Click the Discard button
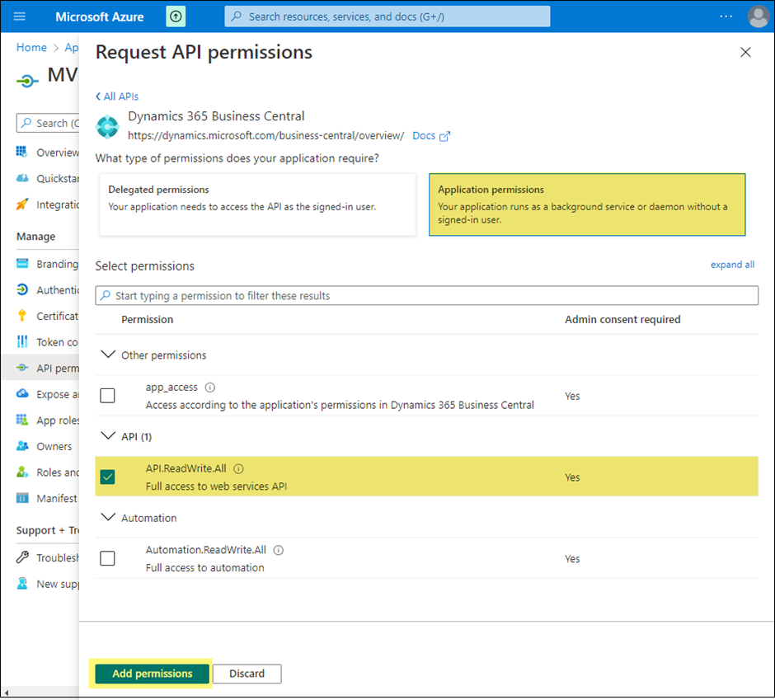Viewport: 775px width, 700px height. [x=247, y=674]
